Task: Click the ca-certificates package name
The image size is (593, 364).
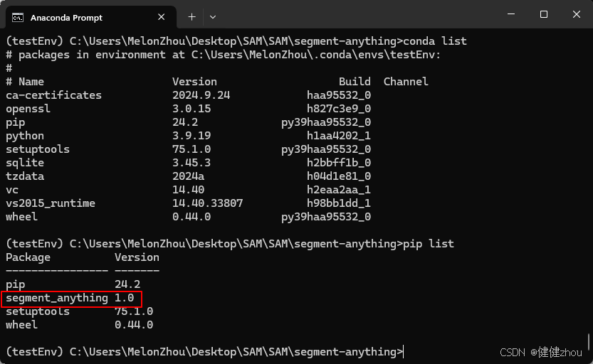Action: (53, 95)
